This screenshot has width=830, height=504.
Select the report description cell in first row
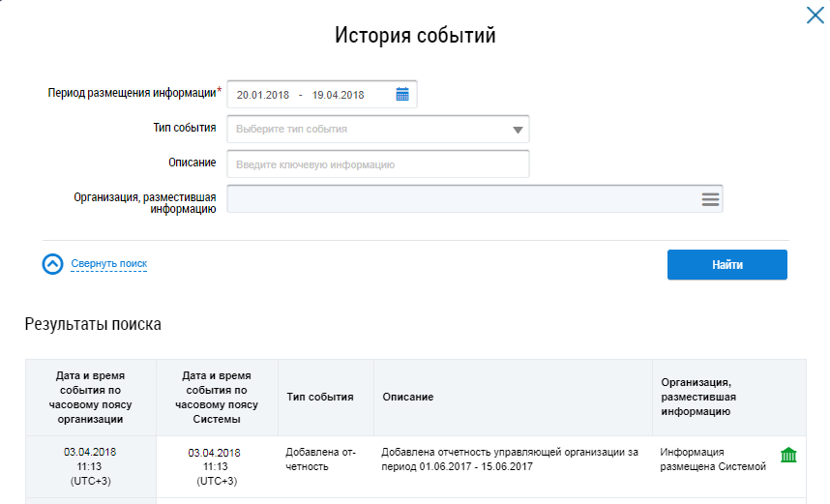510,459
